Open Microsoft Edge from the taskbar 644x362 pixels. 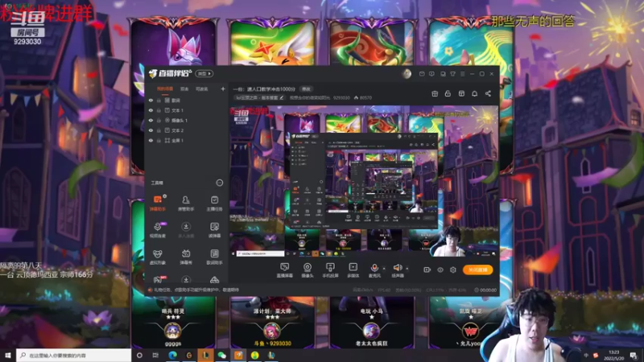pos(172,355)
